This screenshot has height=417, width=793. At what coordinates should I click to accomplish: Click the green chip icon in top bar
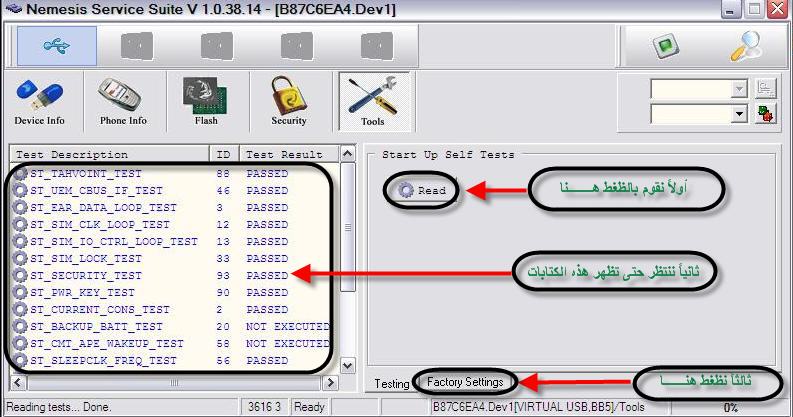(x=665, y=47)
